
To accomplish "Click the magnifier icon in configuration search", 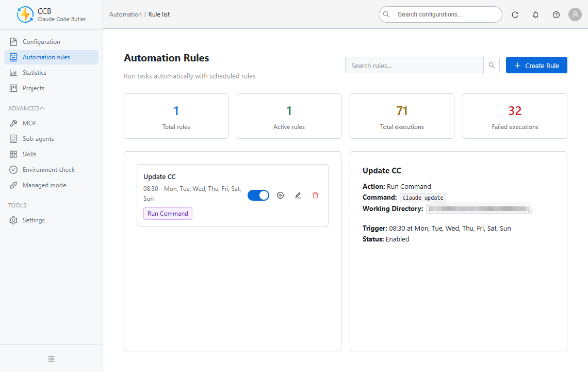I will coord(386,14).
